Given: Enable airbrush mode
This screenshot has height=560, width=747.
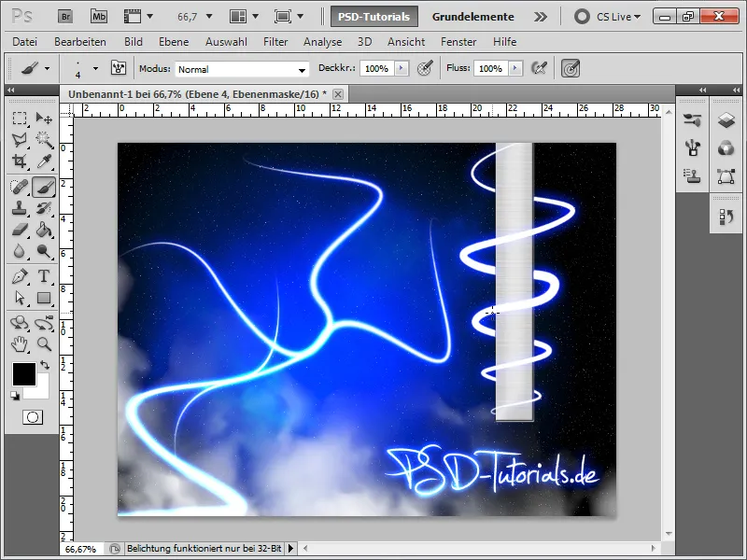Looking at the screenshot, I should pyautogui.click(x=539, y=68).
